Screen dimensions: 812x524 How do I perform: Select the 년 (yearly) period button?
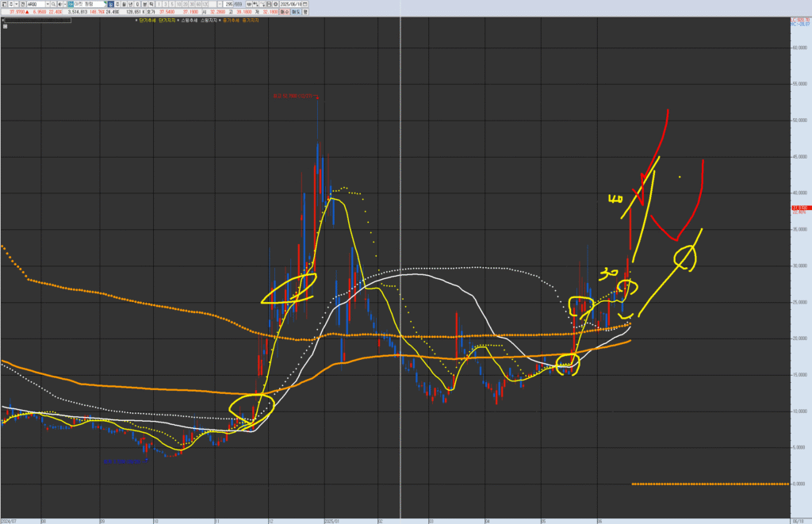tap(131, 4)
